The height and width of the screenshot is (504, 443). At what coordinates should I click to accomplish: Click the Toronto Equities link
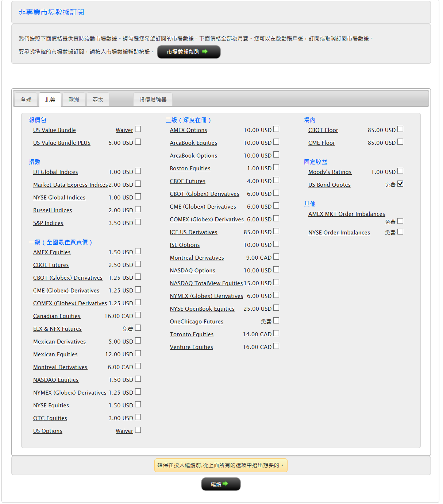click(x=192, y=334)
